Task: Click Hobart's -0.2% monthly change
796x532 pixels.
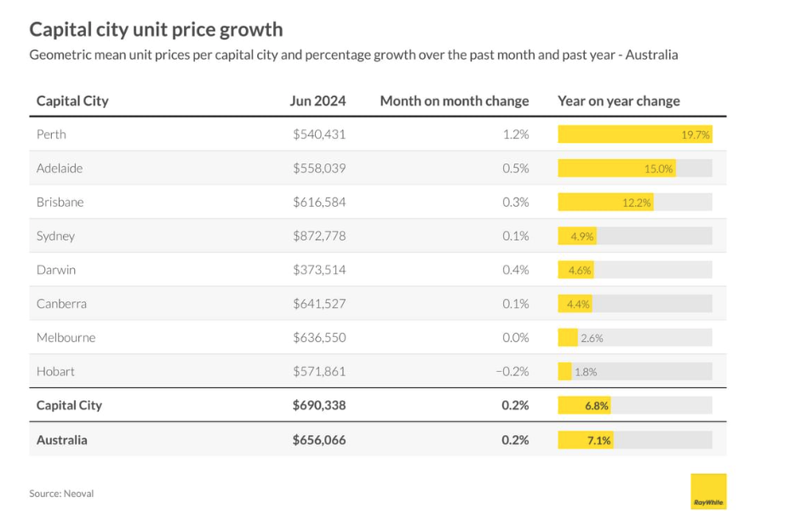Action: coord(512,371)
